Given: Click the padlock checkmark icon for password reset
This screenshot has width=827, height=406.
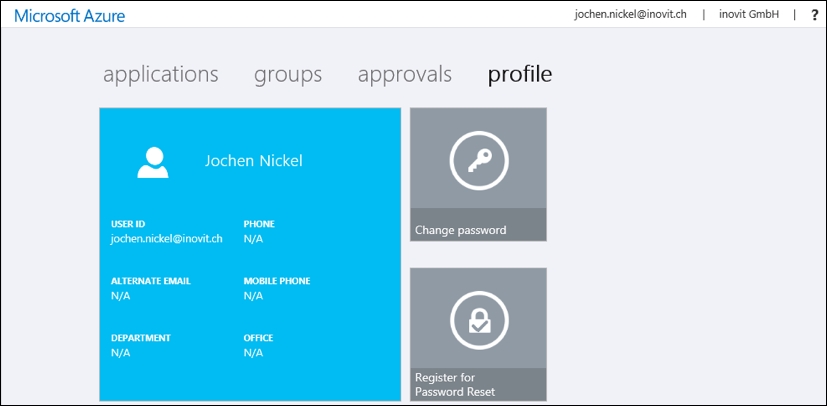Looking at the screenshot, I should 479,320.
